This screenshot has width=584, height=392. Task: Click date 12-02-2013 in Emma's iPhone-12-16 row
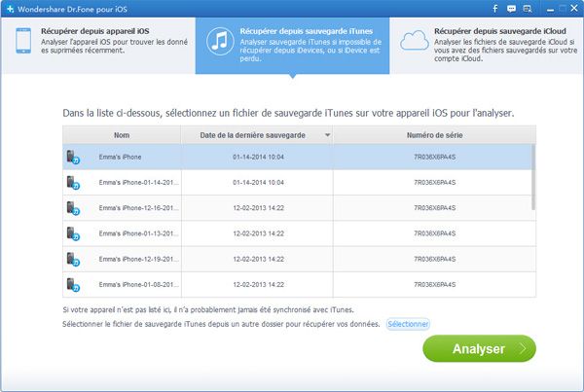tap(258, 208)
